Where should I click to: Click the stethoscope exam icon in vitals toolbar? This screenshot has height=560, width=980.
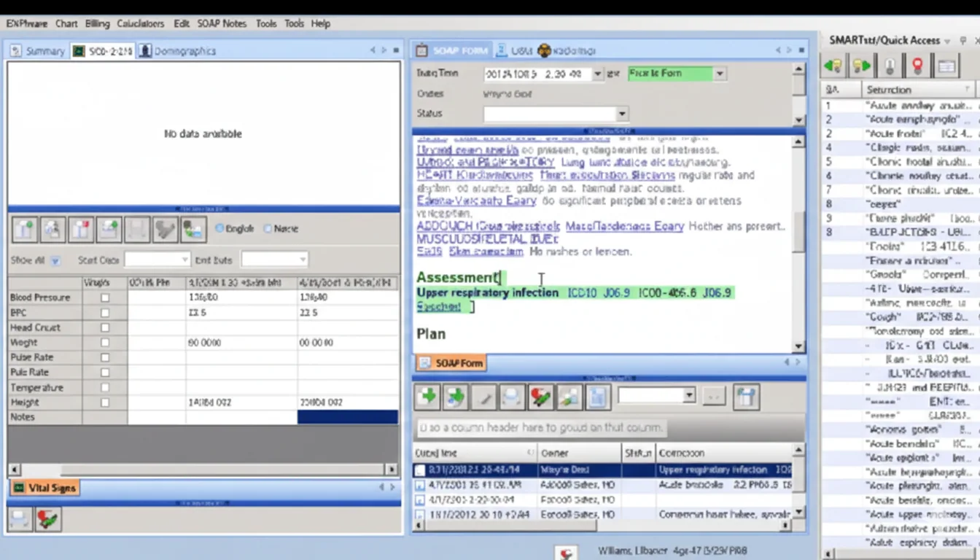[166, 228]
